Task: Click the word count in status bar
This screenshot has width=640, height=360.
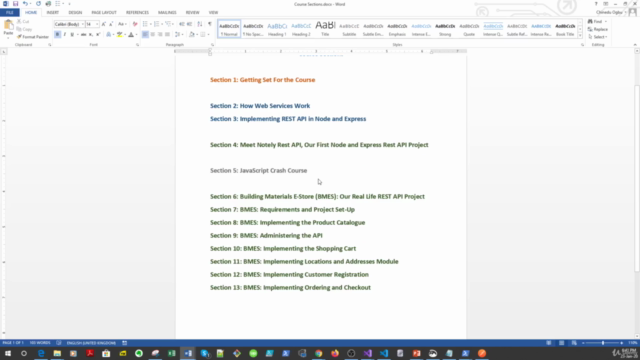Action: click(40, 343)
